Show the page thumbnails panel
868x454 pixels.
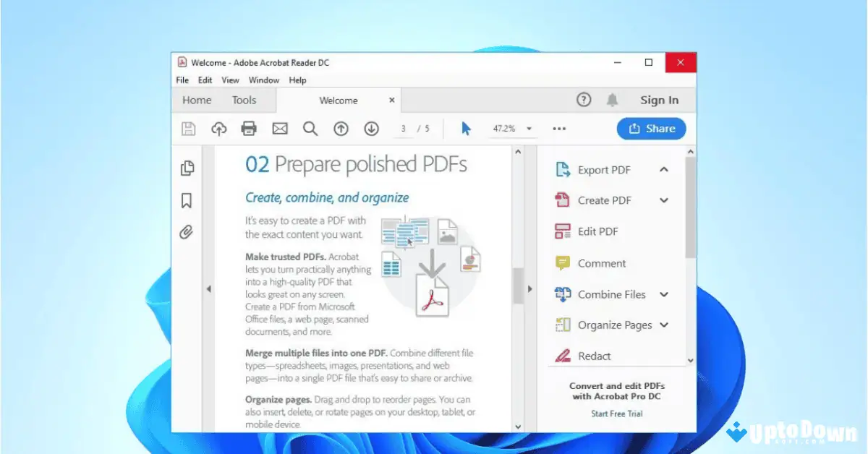click(187, 168)
